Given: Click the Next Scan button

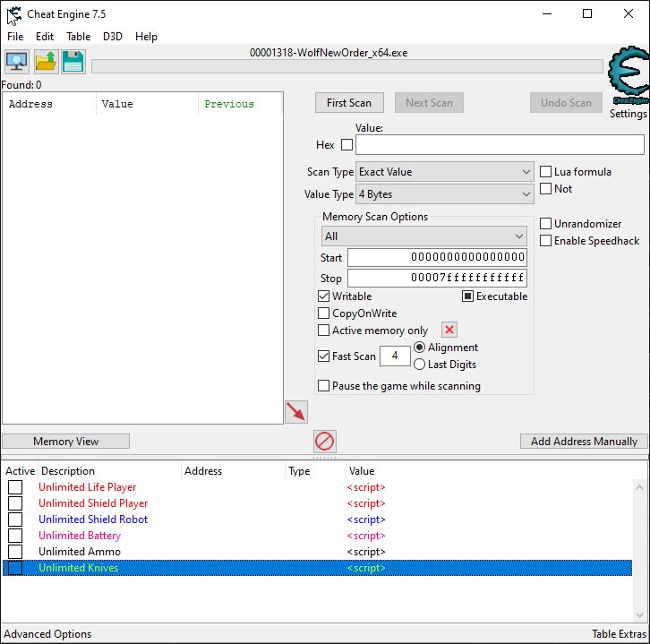Looking at the screenshot, I should pyautogui.click(x=429, y=102).
